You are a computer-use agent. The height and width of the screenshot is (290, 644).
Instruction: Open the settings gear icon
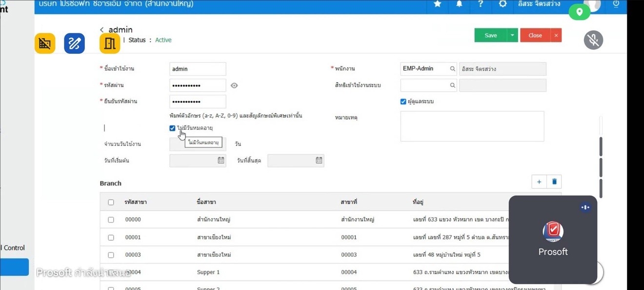tap(503, 4)
